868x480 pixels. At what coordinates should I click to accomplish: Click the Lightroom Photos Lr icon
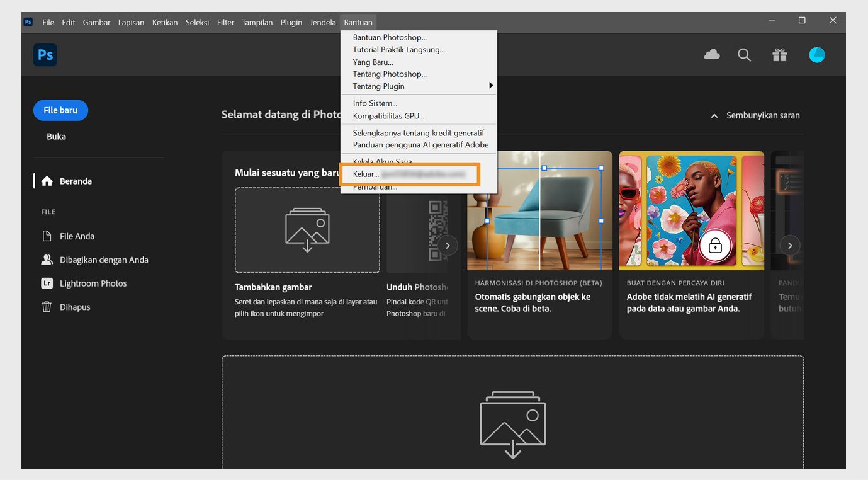[47, 283]
